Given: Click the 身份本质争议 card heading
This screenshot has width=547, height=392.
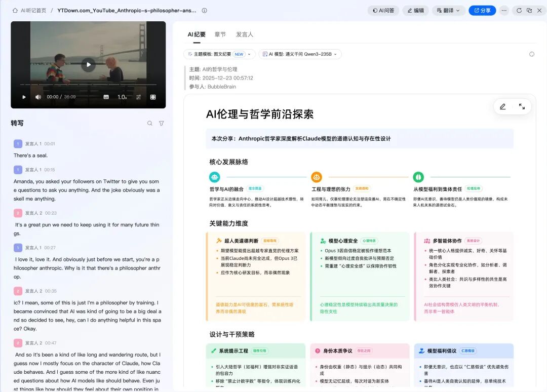Looking at the screenshot, I should [337, 351].
